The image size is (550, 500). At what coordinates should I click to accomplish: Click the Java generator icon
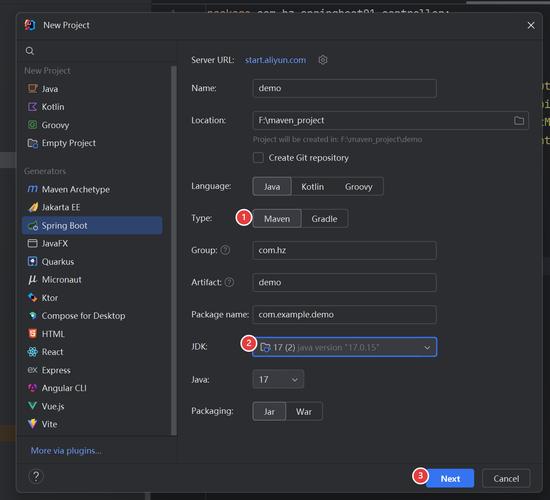click(33, 88)
